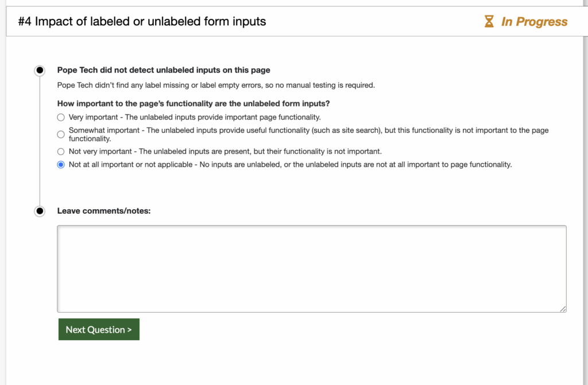The height and width of the screenshot is (385, 588).
Task: Click the 'How important to the page's functionality' question
Action: point(194,104)
